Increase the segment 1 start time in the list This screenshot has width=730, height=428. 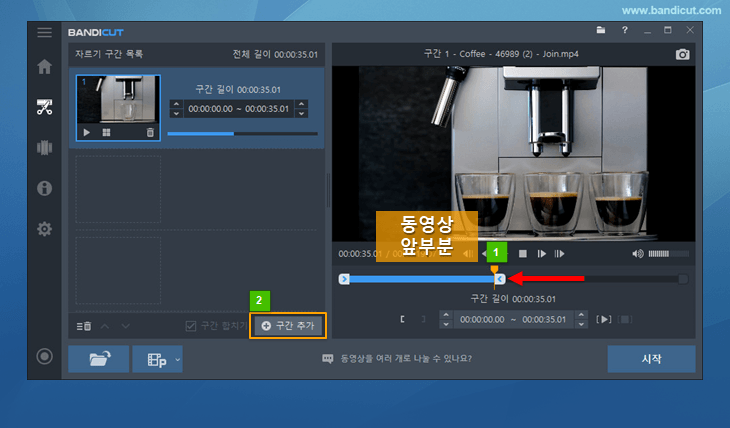tap(176, 104)
